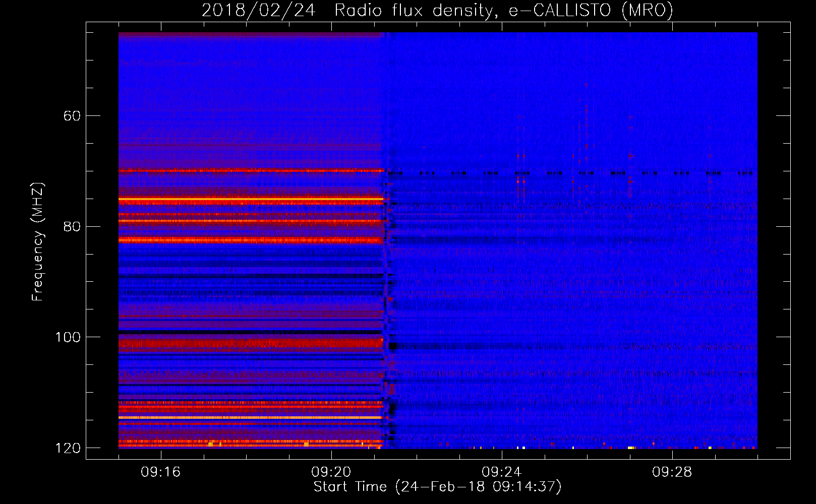Click the '09:20' time tick label
This screenshot has width=816, height=504.
331,472
